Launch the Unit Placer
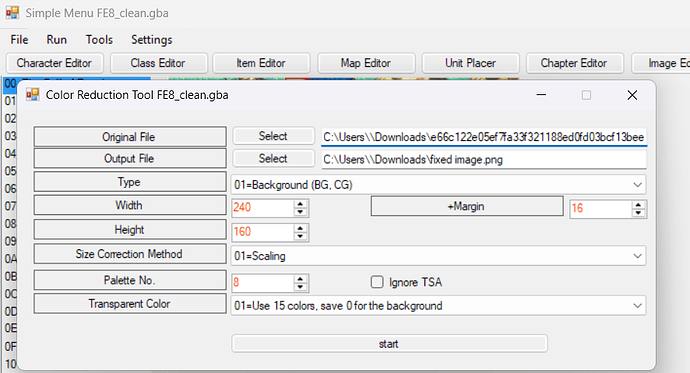Screen dimensions: 690x373 tap(470, 63)
